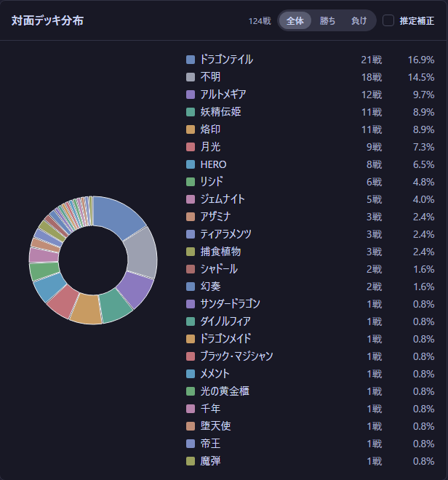The height and width of the screenshot is (480, 448).
Task: Switch to the 勝ち tab
Action: [327, 21]
